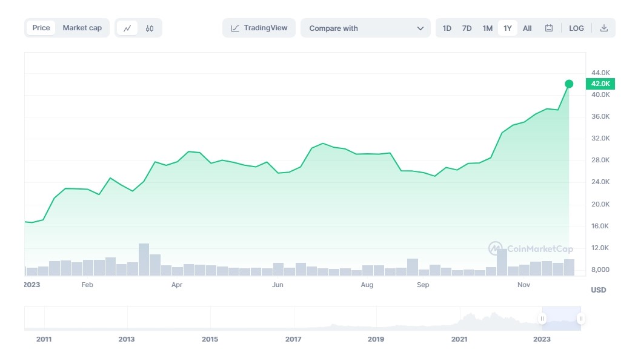Click the tall volume bar before Nov
Screen dimensions: 638x364
[x=502, y=262]
